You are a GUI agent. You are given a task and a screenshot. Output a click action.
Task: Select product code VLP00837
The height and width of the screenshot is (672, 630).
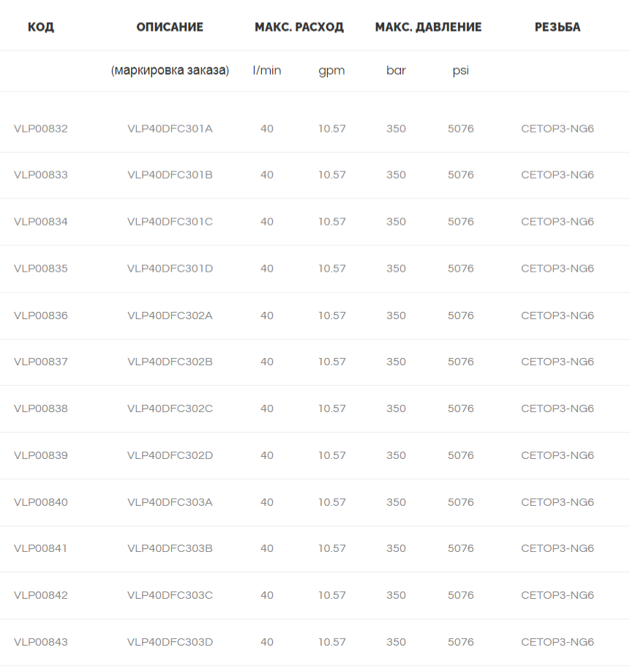41,362
